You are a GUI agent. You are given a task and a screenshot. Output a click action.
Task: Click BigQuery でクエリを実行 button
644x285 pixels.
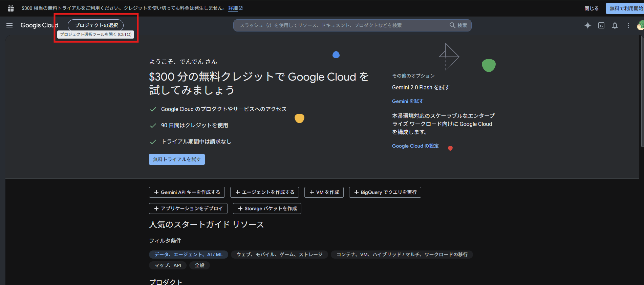[385, 192]
